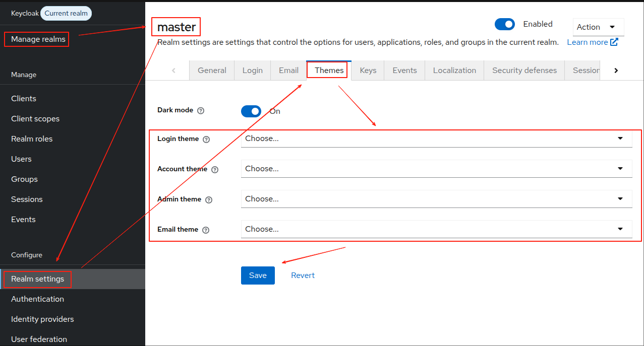Click help icon beside Account theme
The height and width of the screenshot is (346, 644).
pyautogui.click(x=215, y=170)
